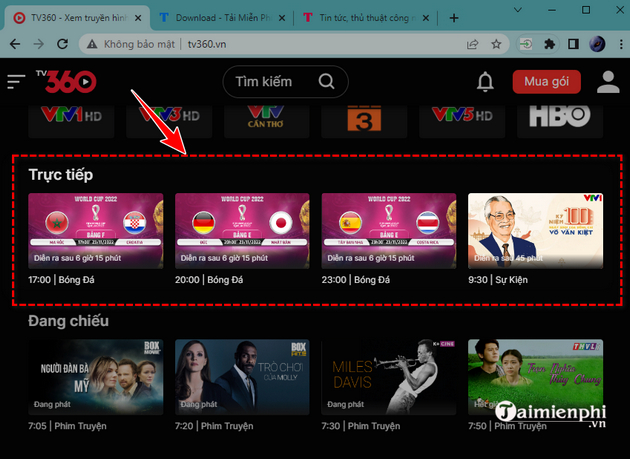Open the Germany vs Japan match card
Viewport: 630px width, 459px height.
[242, 231]
